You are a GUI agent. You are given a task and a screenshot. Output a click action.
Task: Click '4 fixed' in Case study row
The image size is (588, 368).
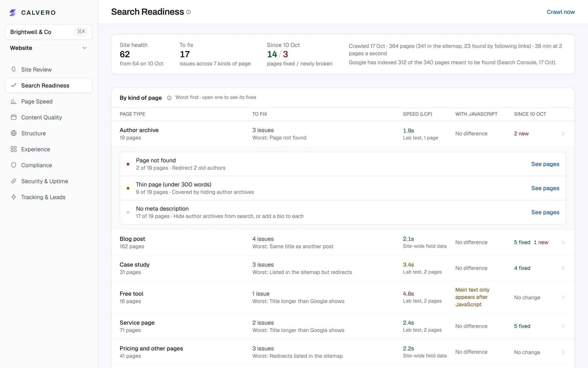pos(522,268)
